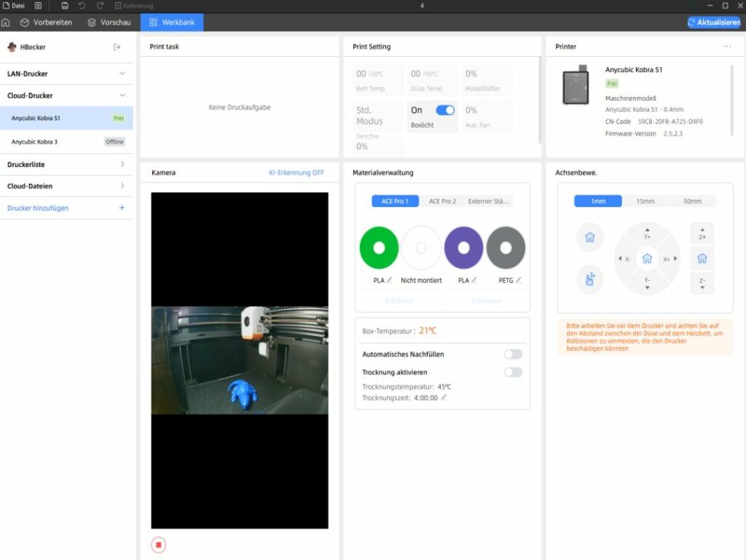Click the Z home icon between Z+ and Z-
746x560 pixels.
(702, 258)
